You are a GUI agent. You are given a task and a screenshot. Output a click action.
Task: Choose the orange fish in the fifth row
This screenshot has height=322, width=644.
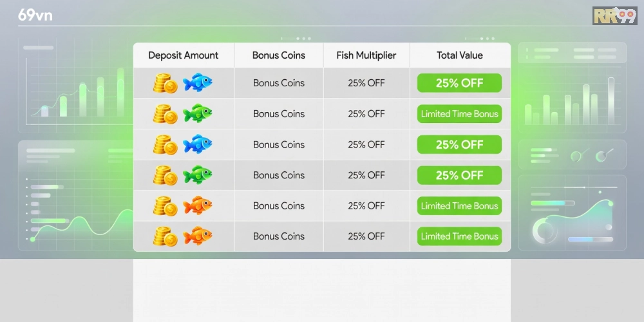coord(197,206)
